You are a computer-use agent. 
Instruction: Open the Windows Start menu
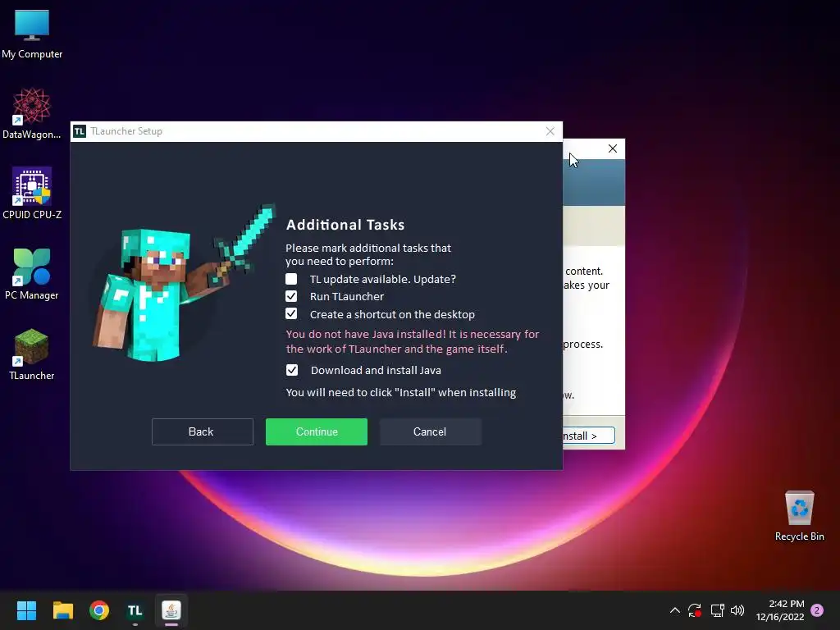[x=26, y=610]
